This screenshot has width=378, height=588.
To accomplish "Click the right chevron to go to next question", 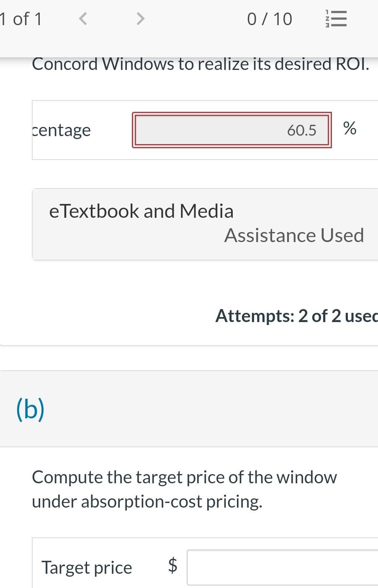I will click(139, 18).
